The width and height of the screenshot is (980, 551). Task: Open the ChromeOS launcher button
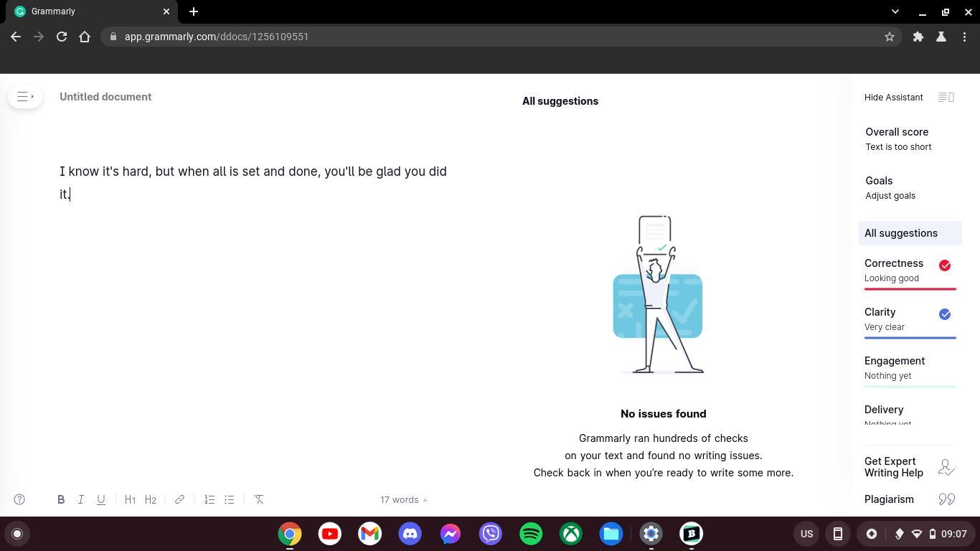coord(17,534)
